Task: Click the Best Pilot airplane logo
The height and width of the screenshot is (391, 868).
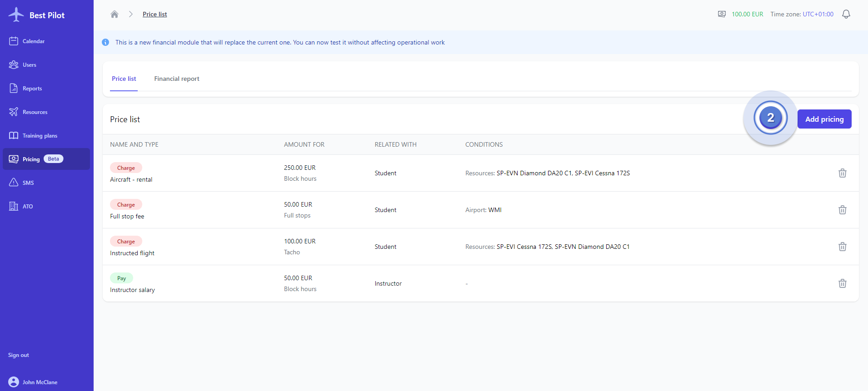Action: (x=16, y=15)
